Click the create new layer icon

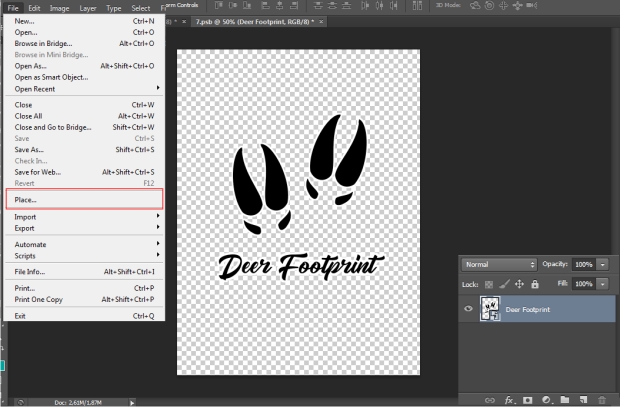point(583,399)
